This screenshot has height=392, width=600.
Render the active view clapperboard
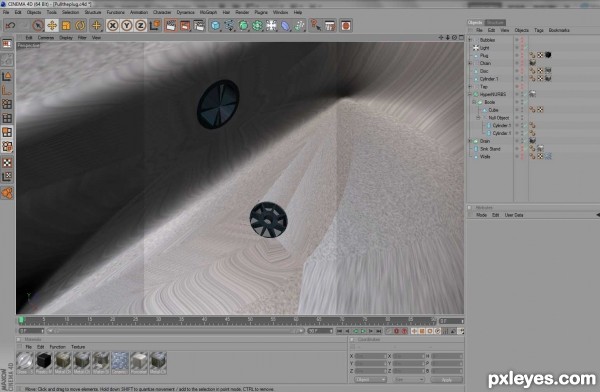coord(171,26)
